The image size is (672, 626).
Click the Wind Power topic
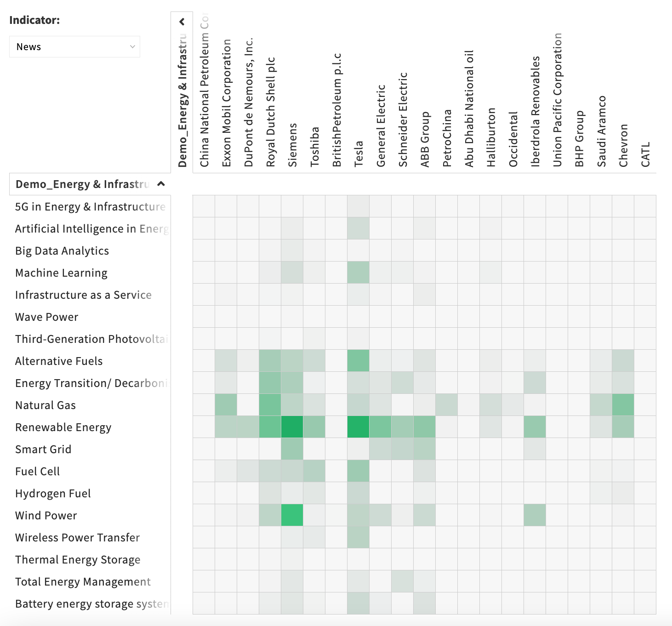click(46, 516)
